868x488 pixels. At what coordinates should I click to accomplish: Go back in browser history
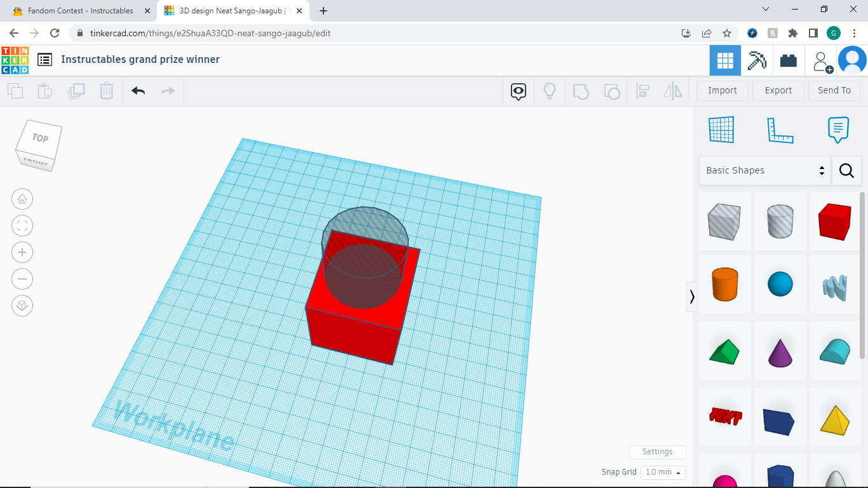[14, 33]
